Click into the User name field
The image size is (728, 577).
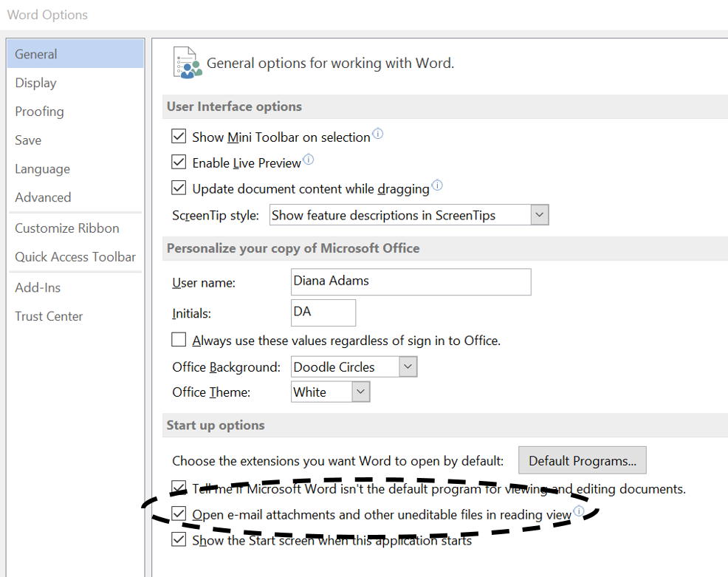(x=411, y=282)
